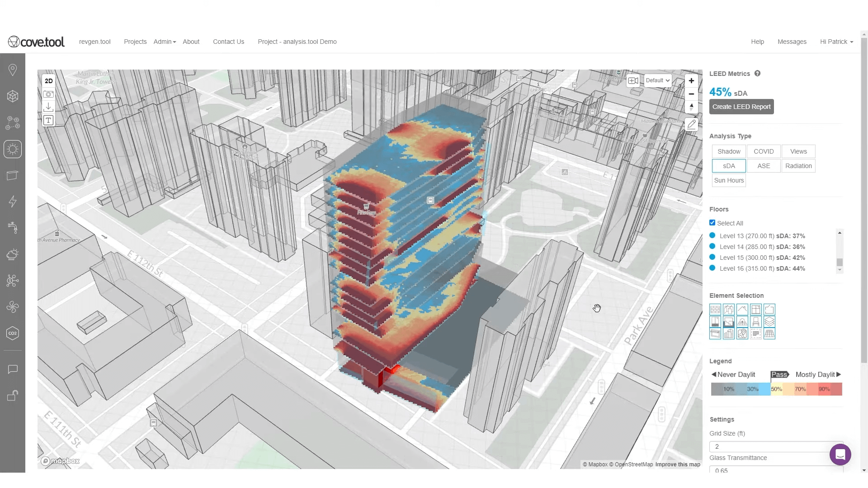This screenshot has height=488, width=868.
Task: Switch to Radiation analysis type
Action: [798, 166]
